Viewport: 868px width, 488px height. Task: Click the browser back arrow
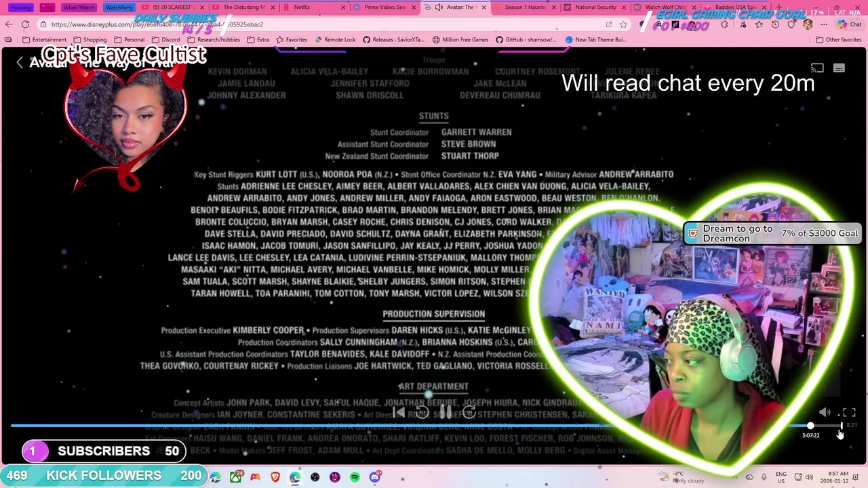pos(9,24)
